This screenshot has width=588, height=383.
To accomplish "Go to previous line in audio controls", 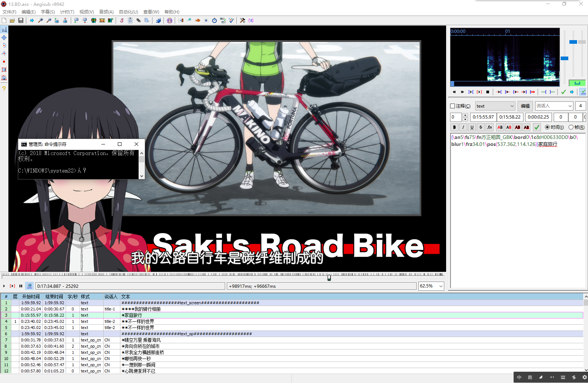I will (454, 92).
